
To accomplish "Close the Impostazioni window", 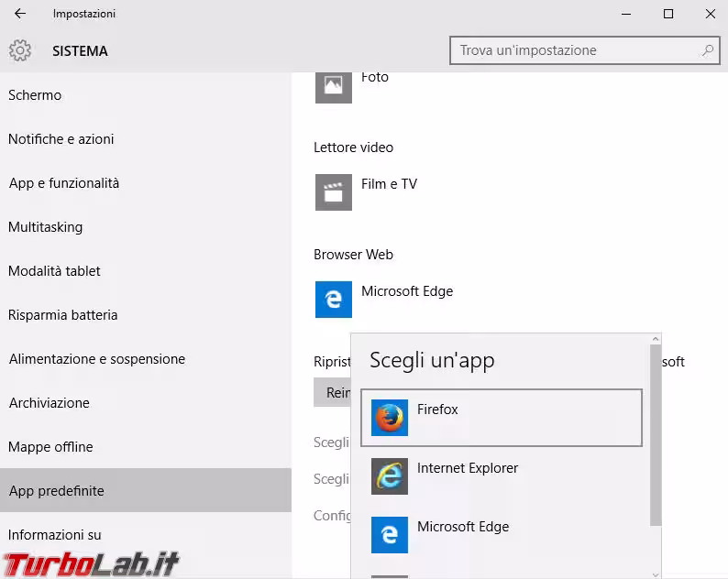I will tap(710, 14).
